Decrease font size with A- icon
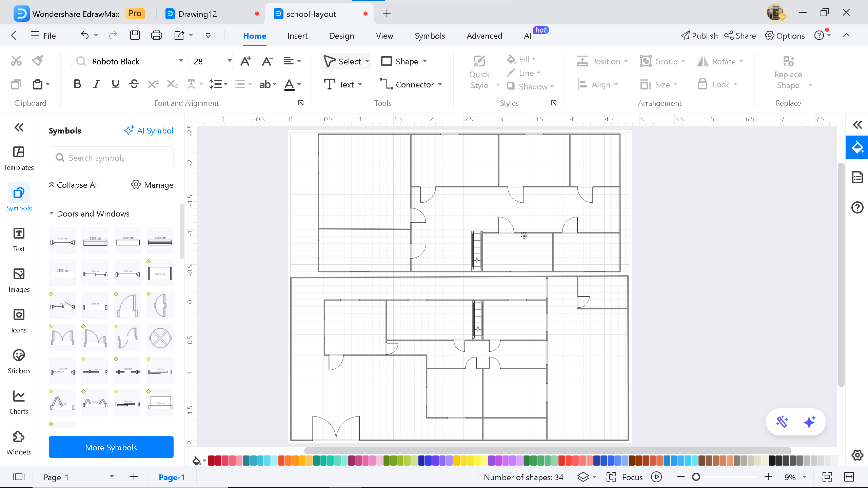The height and width of the screenshot is (488, 868). (267, 61)
